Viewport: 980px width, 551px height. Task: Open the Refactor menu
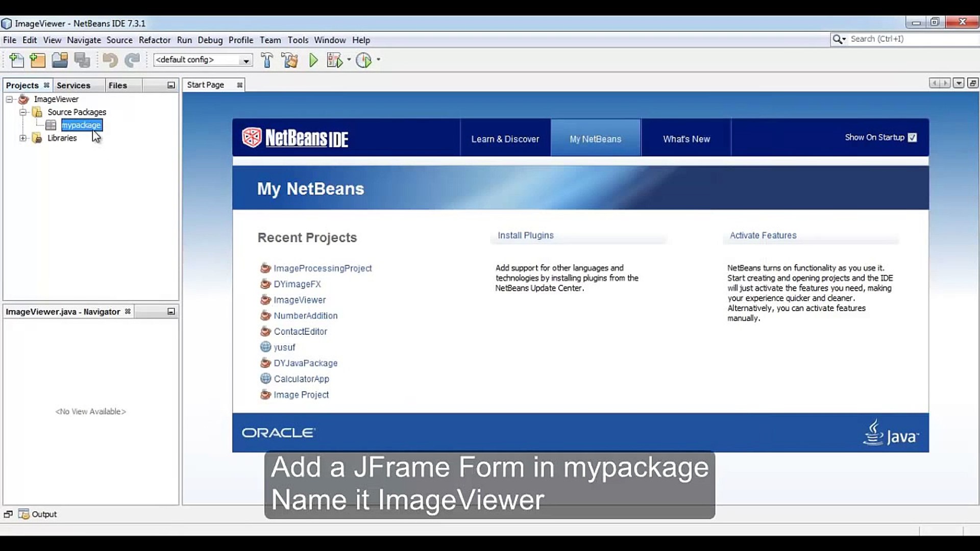(x=154, y=40)
